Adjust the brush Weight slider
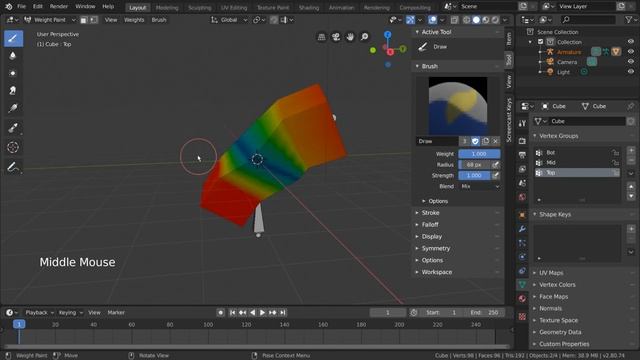The image size is (640, 360). 479,154
